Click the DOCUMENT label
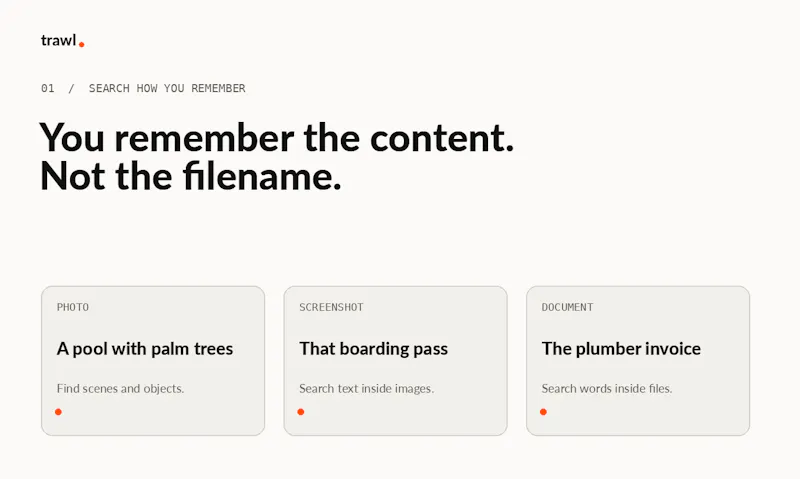The width and height of the screenshot is (800, 479). (x=567, y=307)
